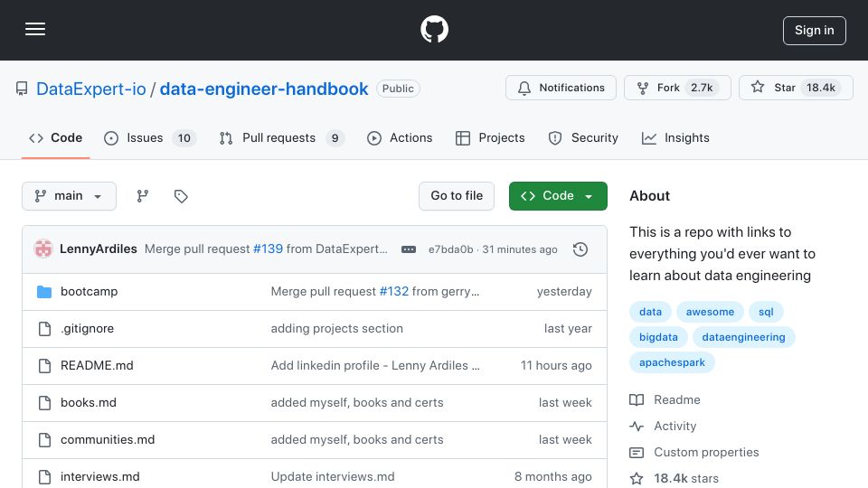Expand the main branch dropdown
Screen dimensions: 868x488
tap(70, 196)
